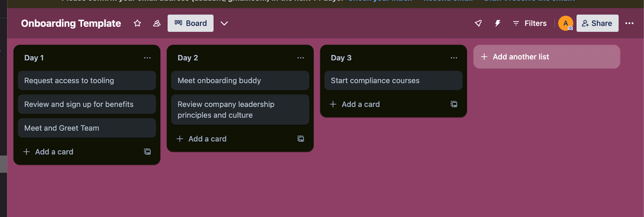Viewport: 644px width, 217px height.
Task: Share the board with others
Action: (x=597, y=23)
